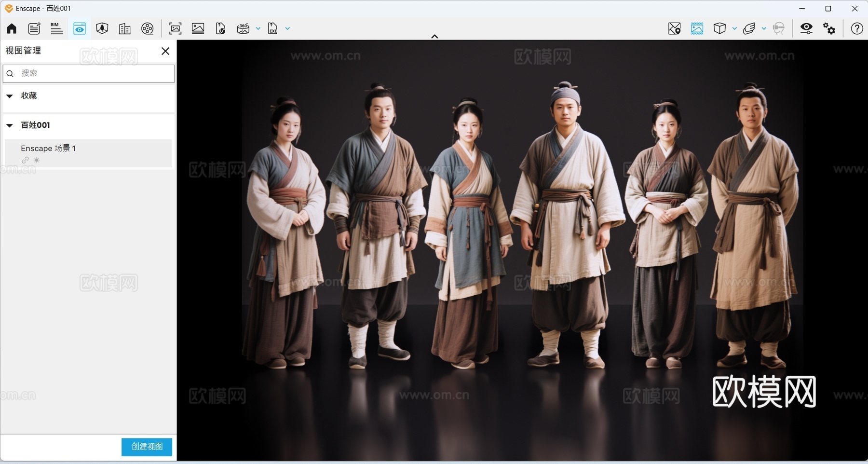Click the EXE standalone export icon
This screenshot has height=464, width=868.
coord(273,28)
